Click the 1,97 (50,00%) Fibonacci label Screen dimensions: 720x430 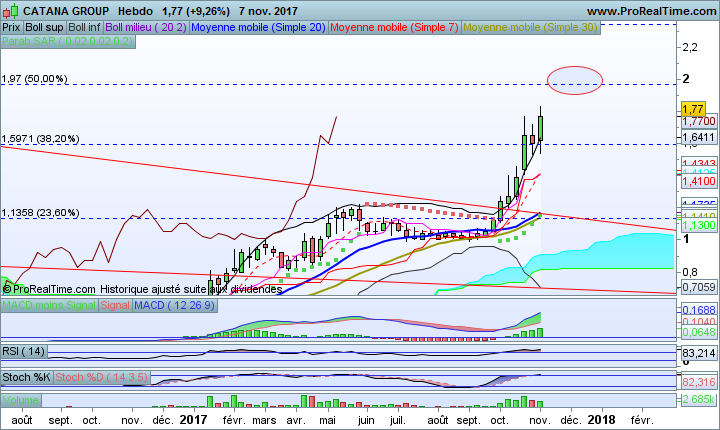34,79
